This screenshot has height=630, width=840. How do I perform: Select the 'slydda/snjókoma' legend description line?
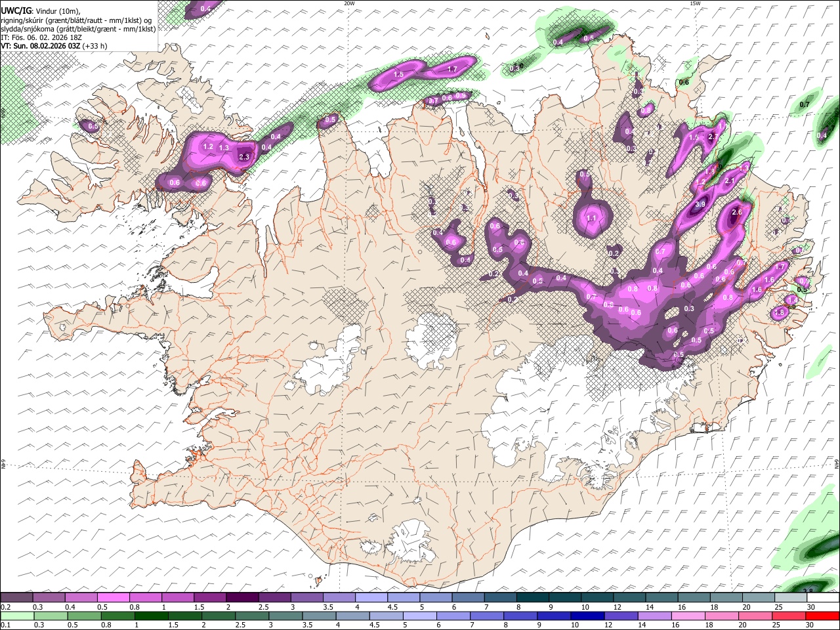78,29
